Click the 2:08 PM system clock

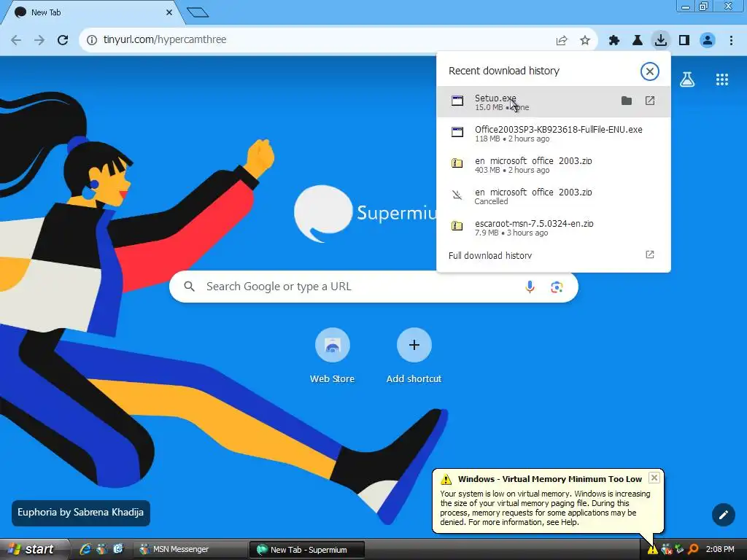(x=720, y=550)
